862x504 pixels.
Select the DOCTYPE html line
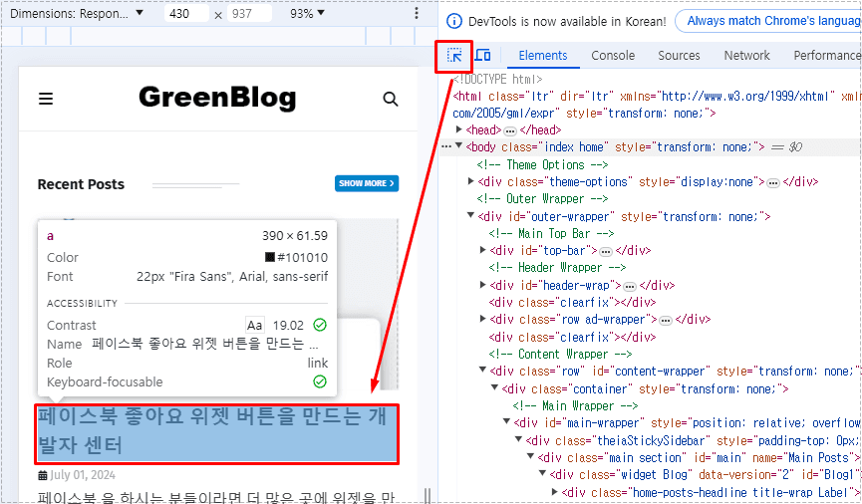(498, 79)
